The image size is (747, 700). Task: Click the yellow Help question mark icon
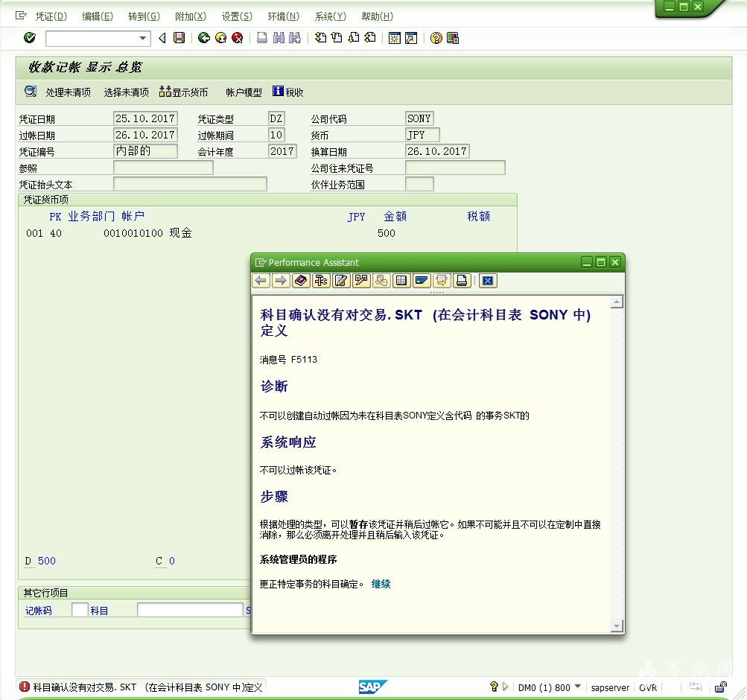click(436, 38)
